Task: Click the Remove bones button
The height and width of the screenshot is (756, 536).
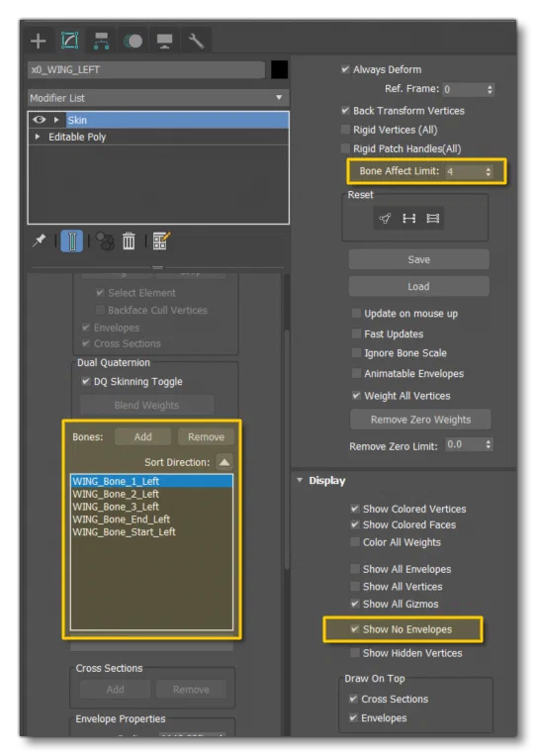Action: 207,436
